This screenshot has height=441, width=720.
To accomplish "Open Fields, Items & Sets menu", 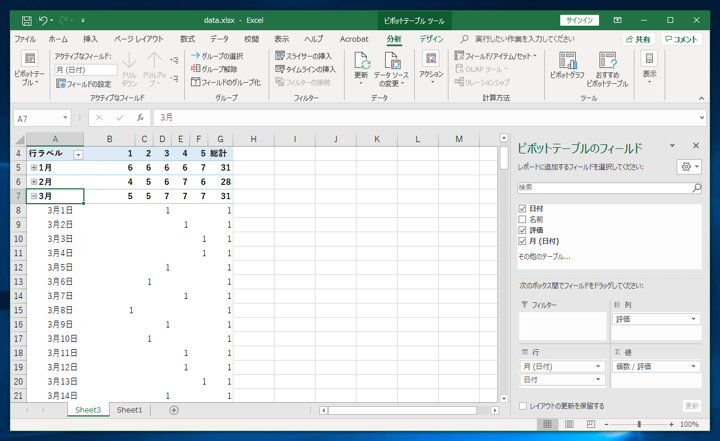I will [495, 56].
